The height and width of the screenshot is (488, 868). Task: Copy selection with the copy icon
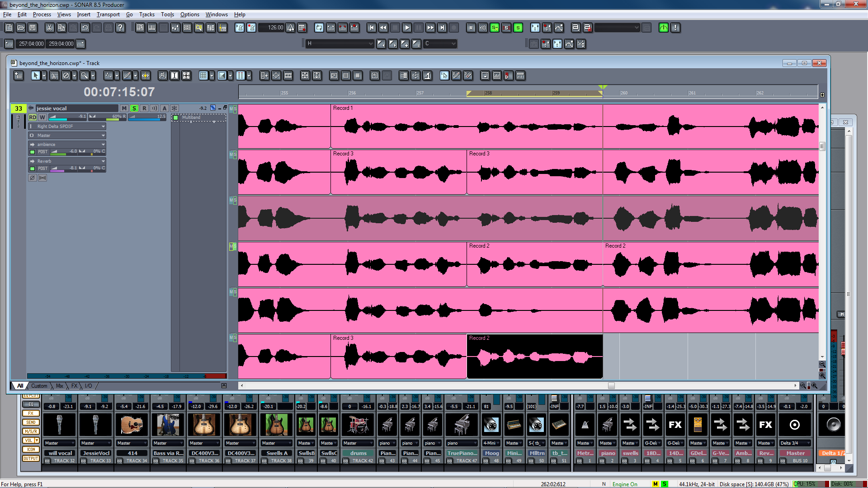(x=61, y=28)
